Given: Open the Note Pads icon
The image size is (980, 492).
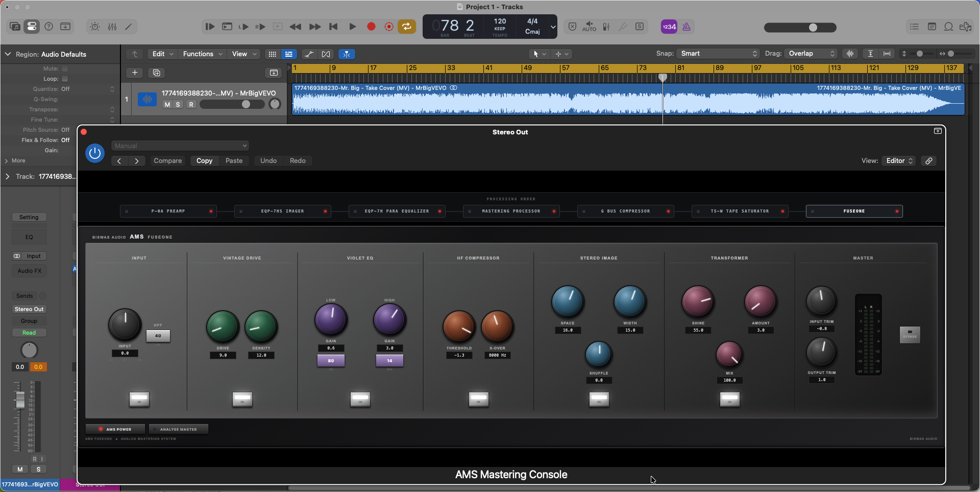Looking at the screenshot, I should coord(932,27).
